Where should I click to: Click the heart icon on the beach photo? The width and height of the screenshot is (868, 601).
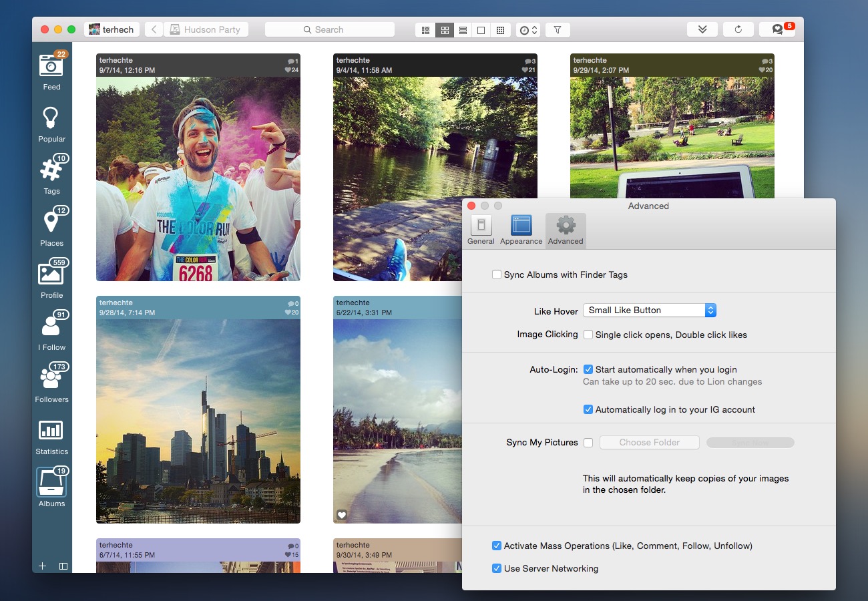click(x=342, y=515)
